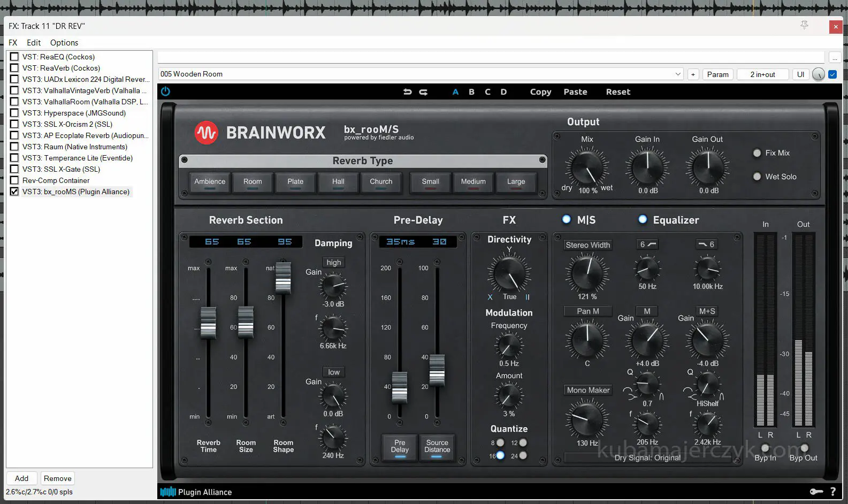Pin the FX window with pushpin icon

pyautogui.click(x=804, y=26)
